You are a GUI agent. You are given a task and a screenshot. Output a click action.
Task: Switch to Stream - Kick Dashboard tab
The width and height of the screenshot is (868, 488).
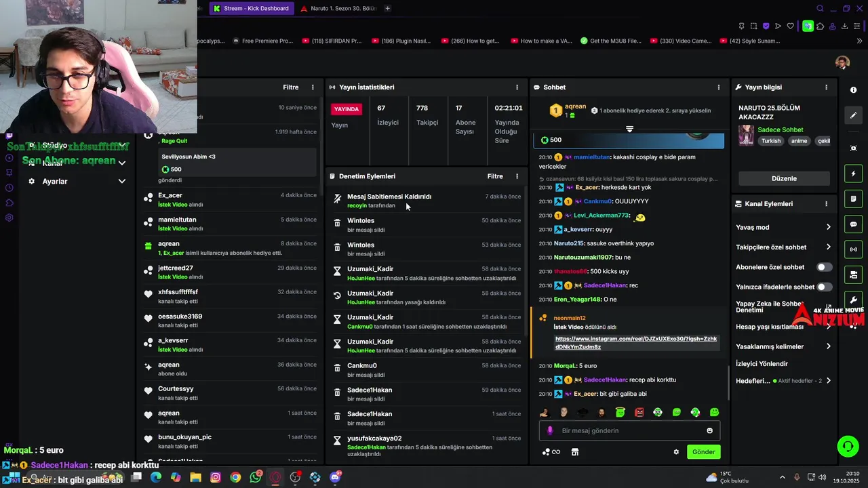(x=251, y=9)
